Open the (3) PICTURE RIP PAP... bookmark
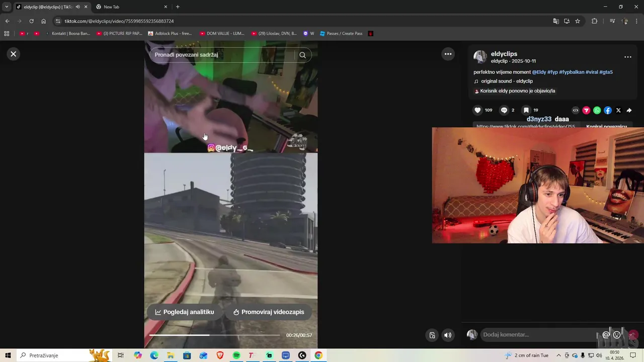This screenshot has height=362, width=644. (x=119, y=34)
